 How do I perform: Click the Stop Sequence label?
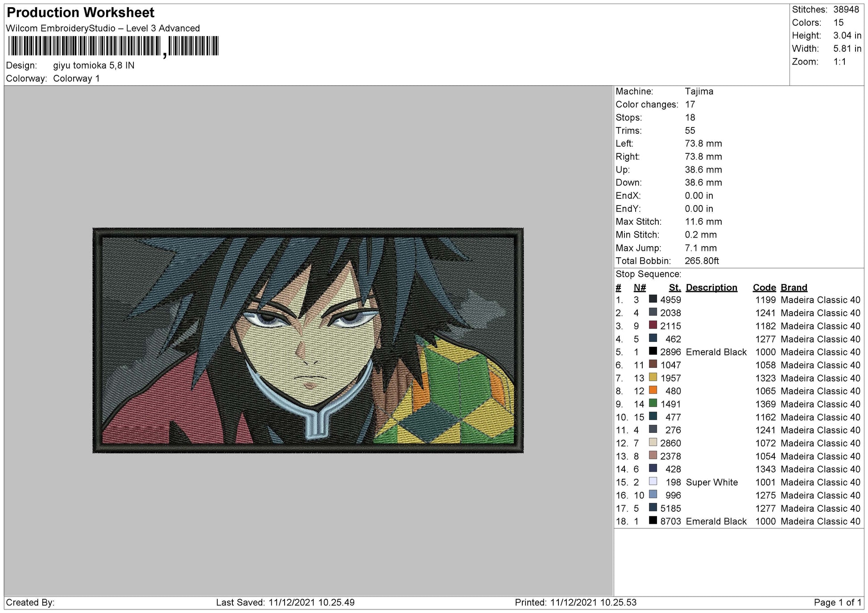tap(648, 274)
